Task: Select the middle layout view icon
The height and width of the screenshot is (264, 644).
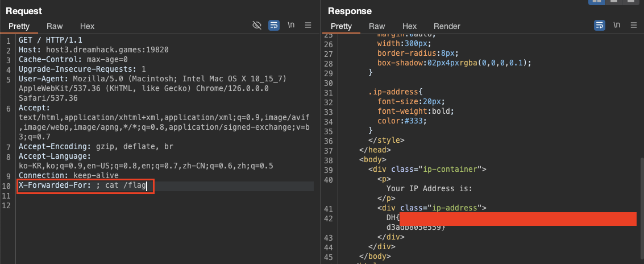Action: pyautogui.click(x=613, y=2)
